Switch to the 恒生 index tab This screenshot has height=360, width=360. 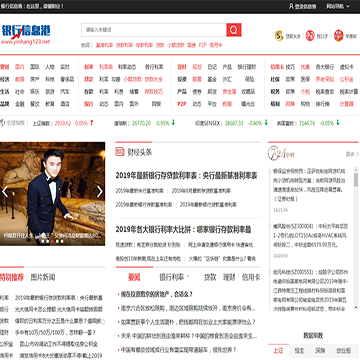pos(299,351)
